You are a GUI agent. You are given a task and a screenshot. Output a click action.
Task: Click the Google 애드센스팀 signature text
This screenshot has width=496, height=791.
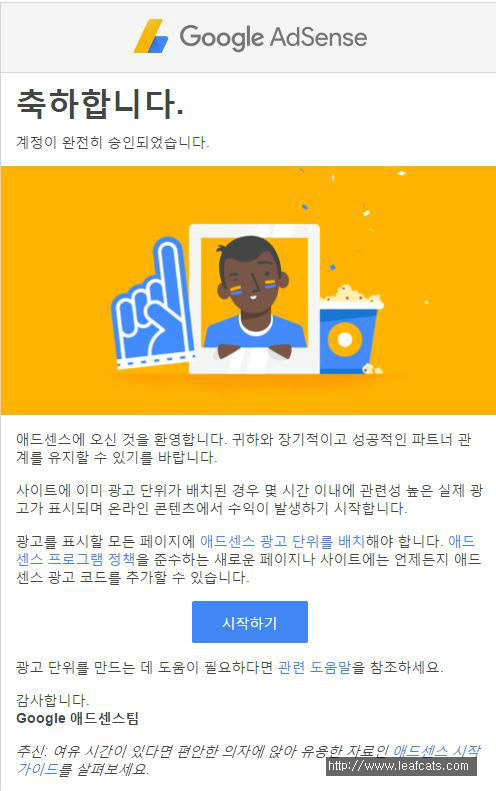77,718
